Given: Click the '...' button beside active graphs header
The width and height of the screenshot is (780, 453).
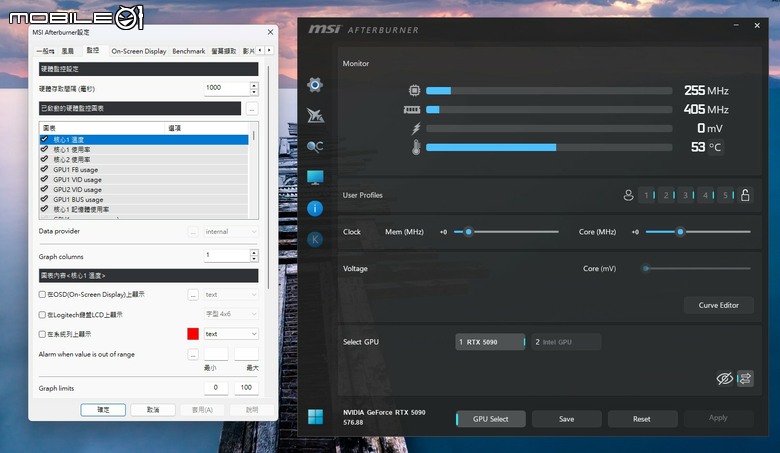Looking at the screenshot, I should coord(252,108).
